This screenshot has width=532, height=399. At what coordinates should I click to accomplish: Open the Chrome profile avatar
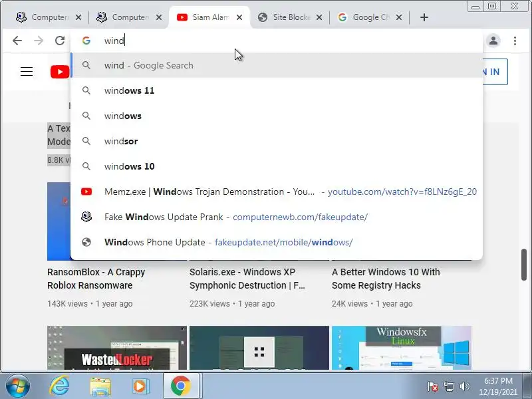[493, 41]
